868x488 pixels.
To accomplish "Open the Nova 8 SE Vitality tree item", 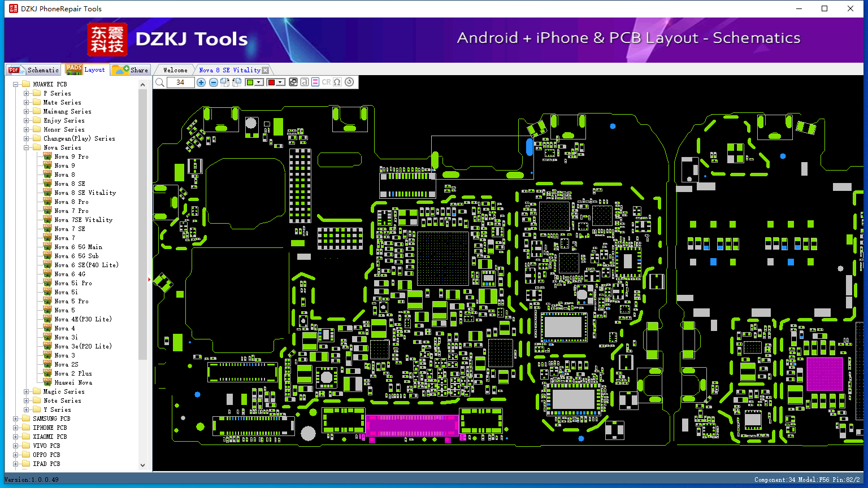I will point(85,193).
